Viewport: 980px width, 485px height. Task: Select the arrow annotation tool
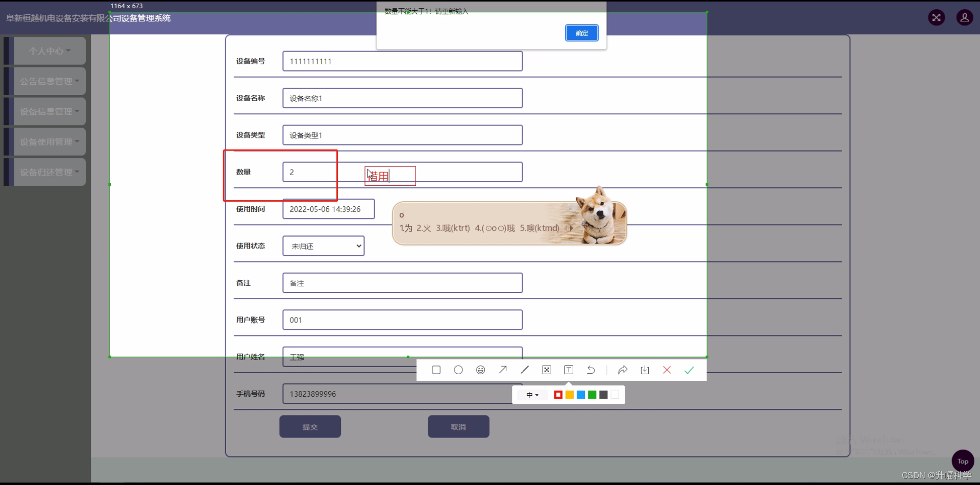[x=503, y=370]
